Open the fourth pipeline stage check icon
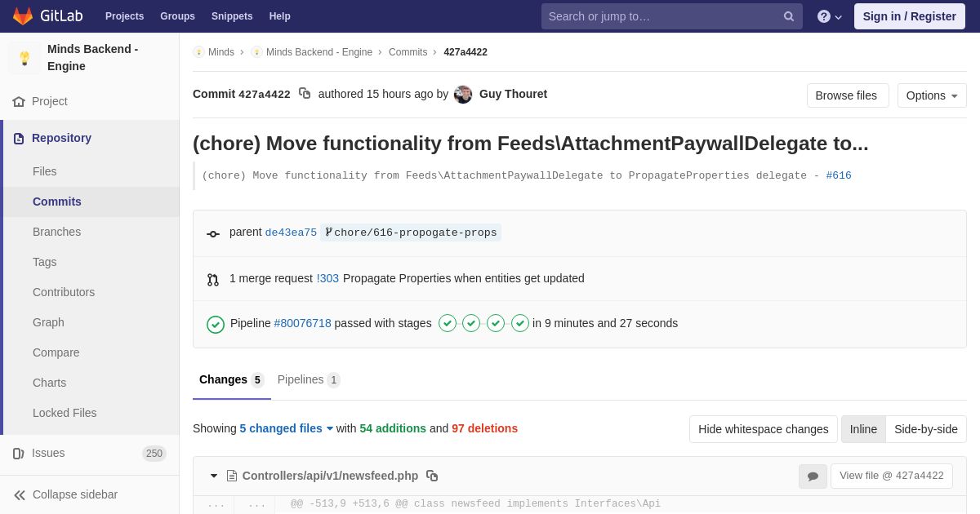Image resolution: width=980 pixels, height=514 pixels. (520, 323)
